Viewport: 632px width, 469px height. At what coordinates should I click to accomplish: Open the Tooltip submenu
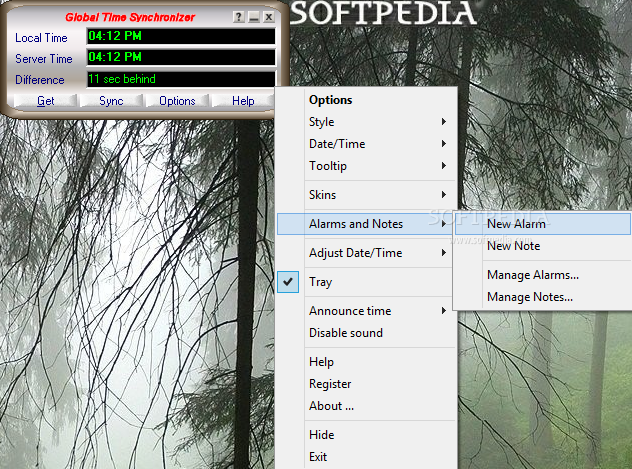[367, 166]
